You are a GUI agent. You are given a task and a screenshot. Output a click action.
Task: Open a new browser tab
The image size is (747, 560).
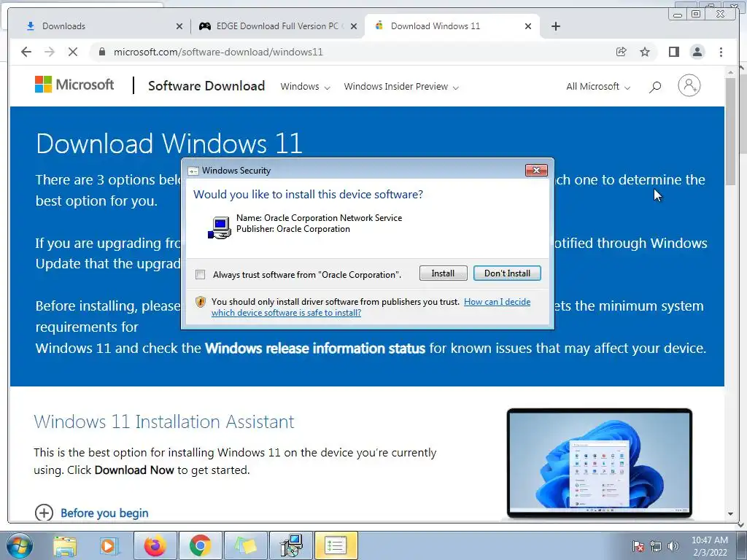[555, 26]
